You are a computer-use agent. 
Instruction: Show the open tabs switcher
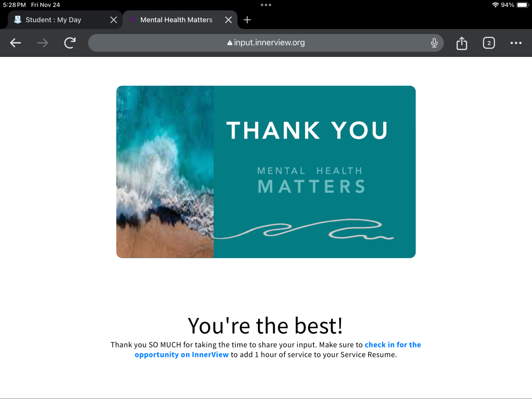coord(489,43)
